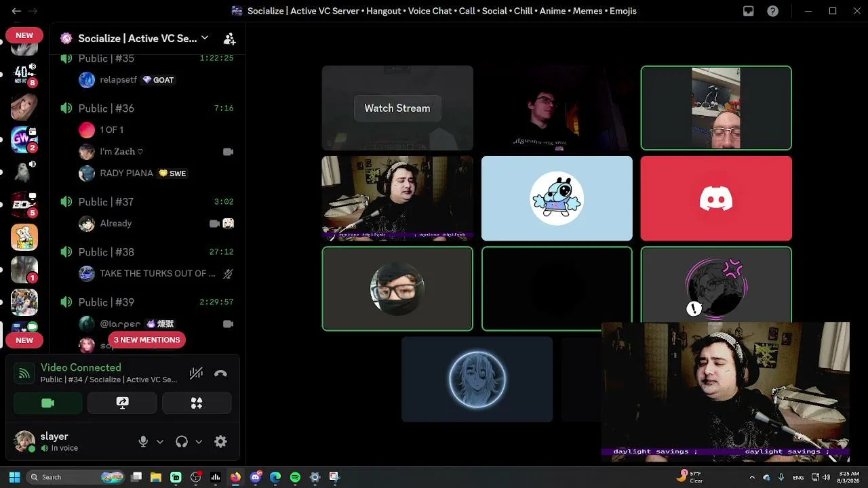Go back with the back arrow

tap(16, 11)
